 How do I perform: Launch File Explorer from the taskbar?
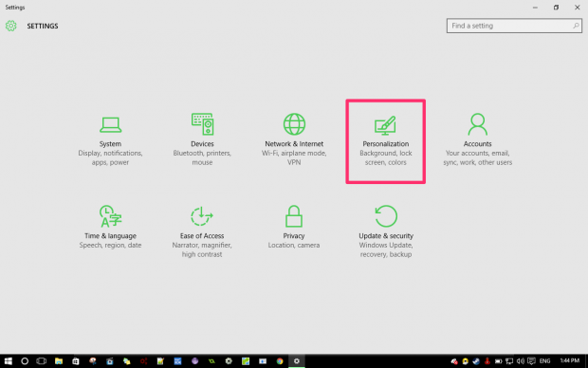(x=59, y=360)
